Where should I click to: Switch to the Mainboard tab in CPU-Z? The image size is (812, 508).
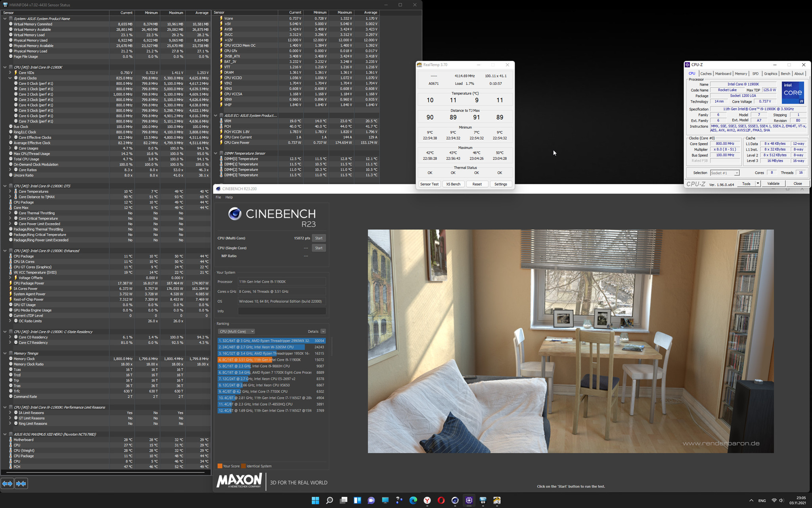723,74
